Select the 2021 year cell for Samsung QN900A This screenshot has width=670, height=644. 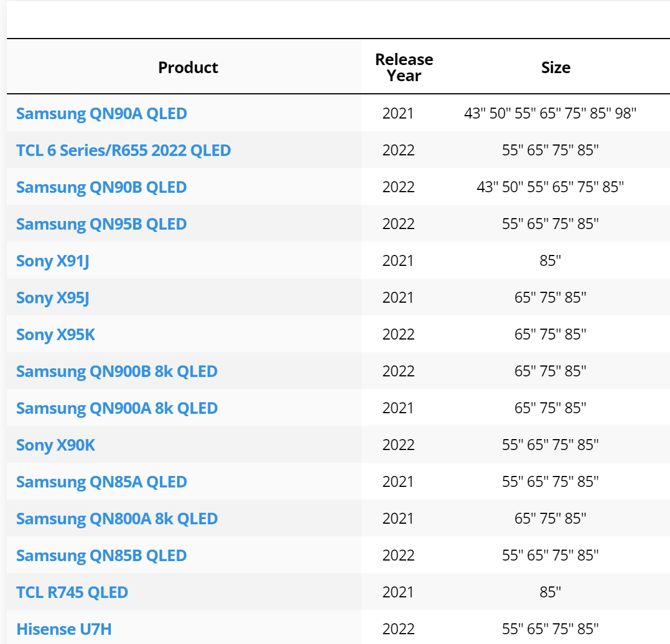click(x=398, y=408)
